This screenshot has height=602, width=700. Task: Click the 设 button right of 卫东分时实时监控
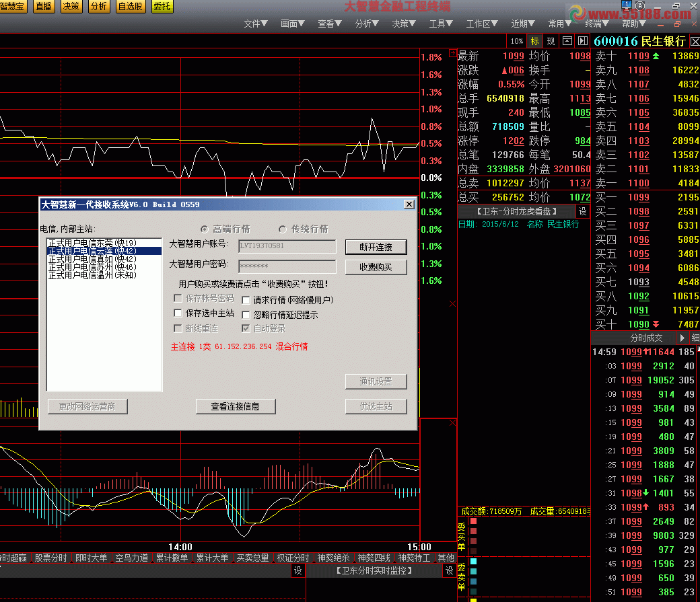pyautogui.click(x=449, y=570)
